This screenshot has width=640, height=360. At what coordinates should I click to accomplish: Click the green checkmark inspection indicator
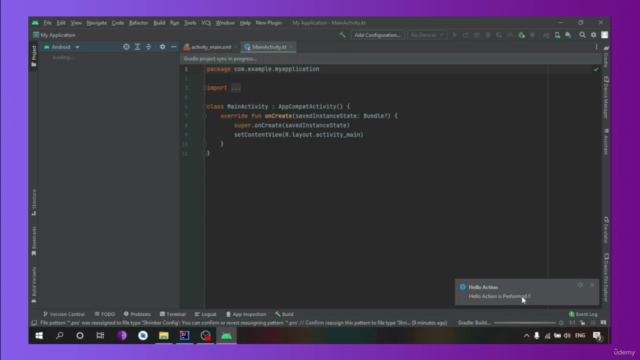[x=596, y=69]
